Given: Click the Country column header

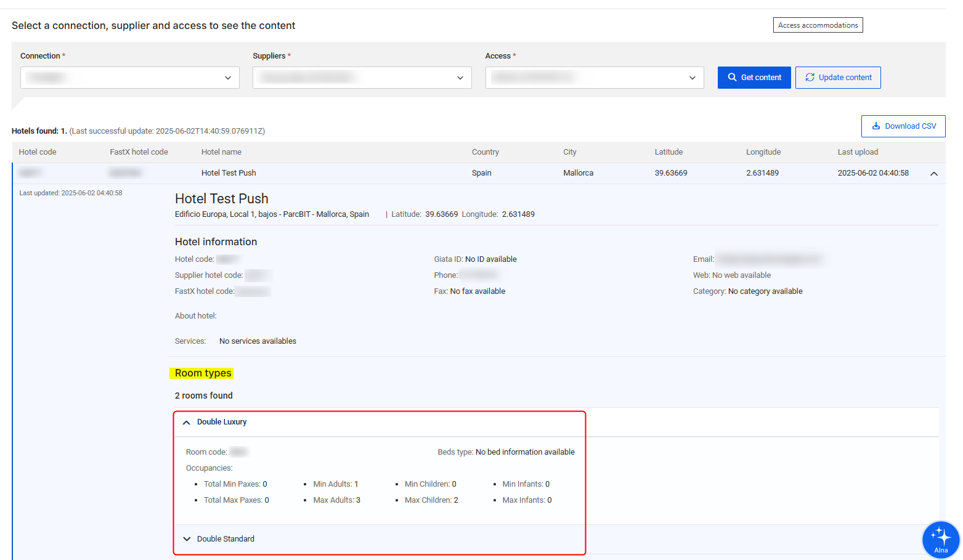Looking at the screenshot, I should pyautogui.click(x=485, y=152).
